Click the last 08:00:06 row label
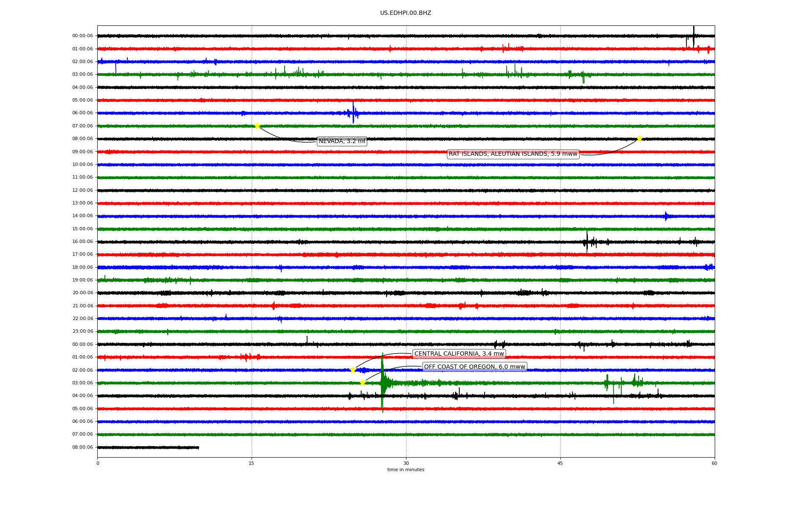 [x=82, y=447]
